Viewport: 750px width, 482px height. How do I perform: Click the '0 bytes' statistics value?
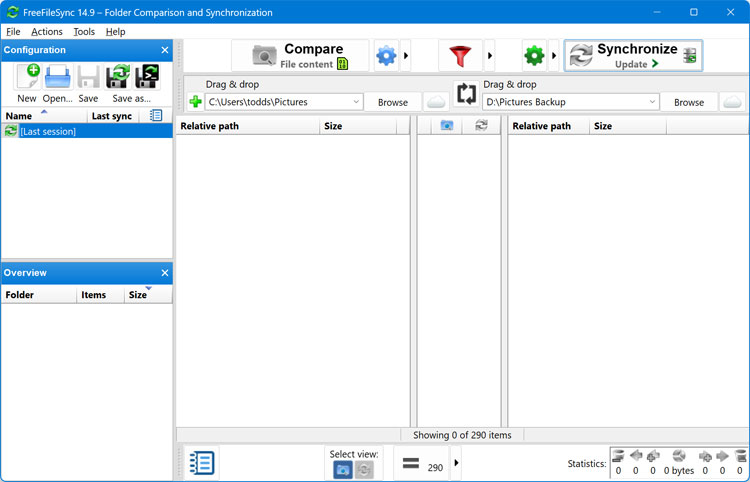679,471
